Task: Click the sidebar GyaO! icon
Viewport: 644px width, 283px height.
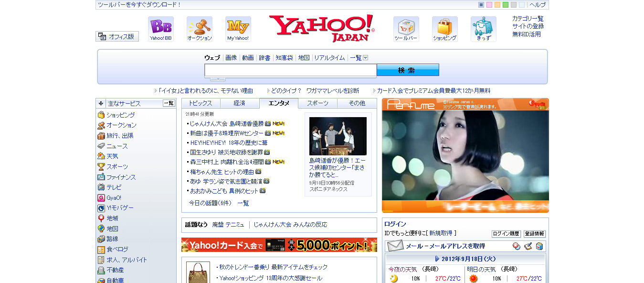Action: (x=101, y=198)
